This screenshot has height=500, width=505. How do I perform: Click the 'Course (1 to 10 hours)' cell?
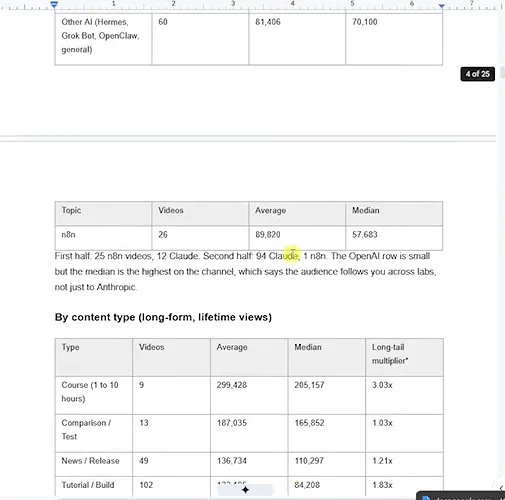point(94,395)
